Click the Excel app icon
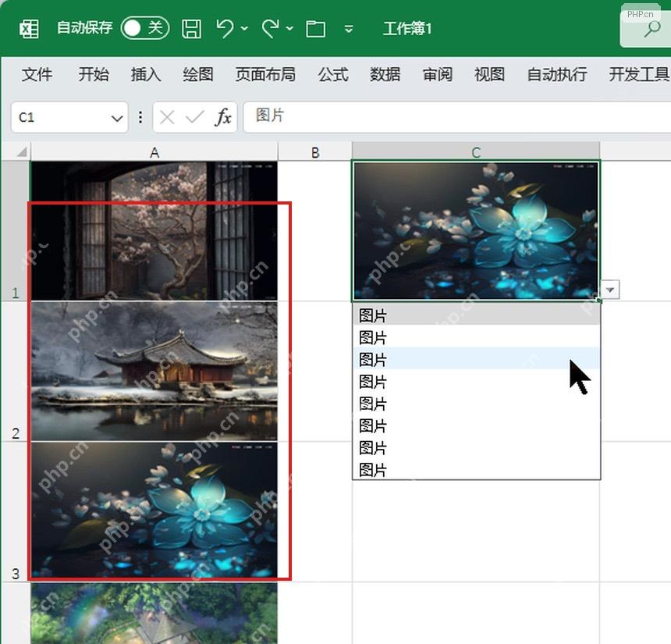Viewport: 671px width, 644px height. pyautogui.click(x=29, y=29)
